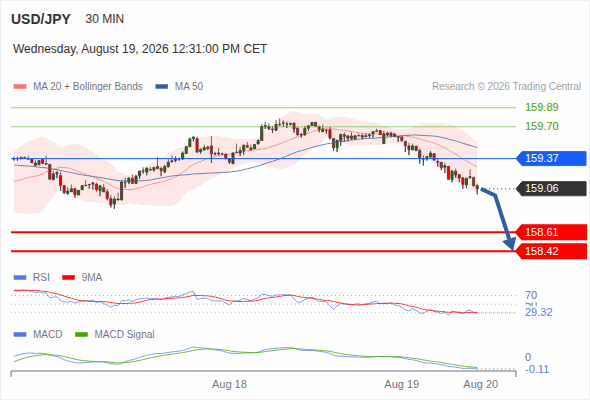This screenshot has width=590, height=400.
Task: Click the MA 50 blue legend swatch
Action: 162,87
